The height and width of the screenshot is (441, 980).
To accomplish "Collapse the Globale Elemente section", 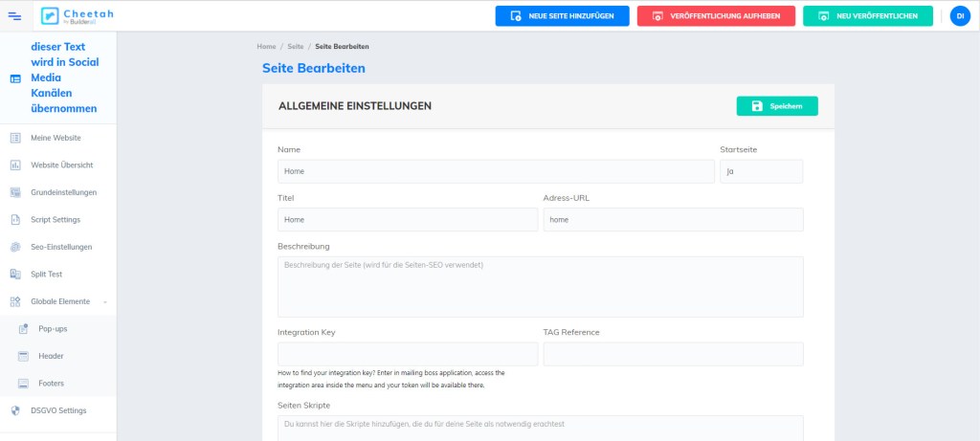I will (x=105, y=301).
